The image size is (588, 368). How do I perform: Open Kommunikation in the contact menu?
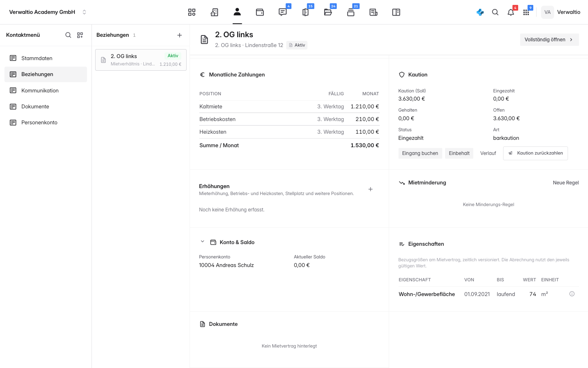coord(46,90)
